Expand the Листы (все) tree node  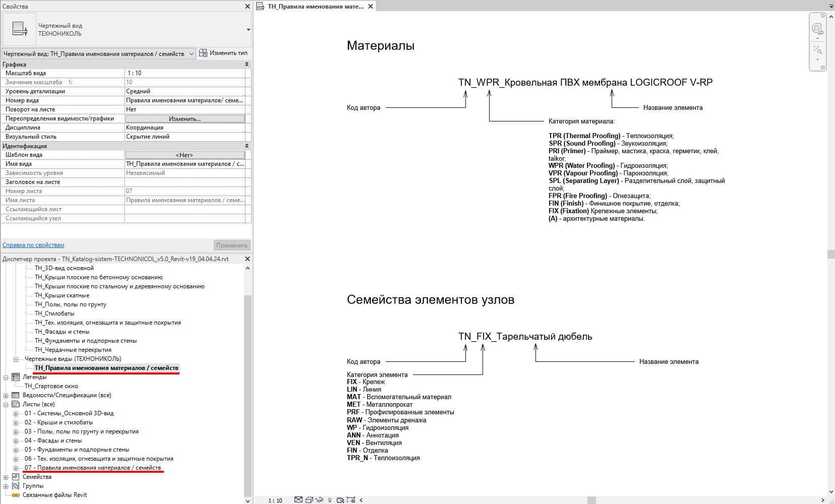[6, 404]
